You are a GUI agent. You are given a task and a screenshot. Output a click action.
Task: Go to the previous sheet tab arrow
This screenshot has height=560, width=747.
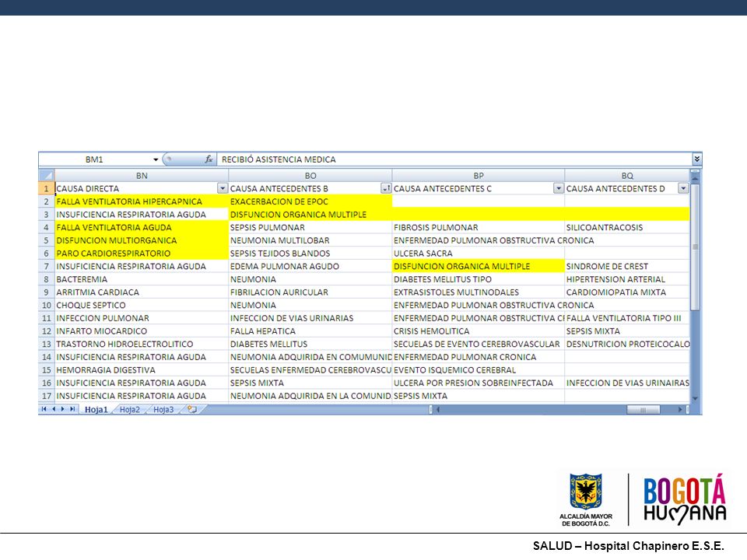coord(54,409)
